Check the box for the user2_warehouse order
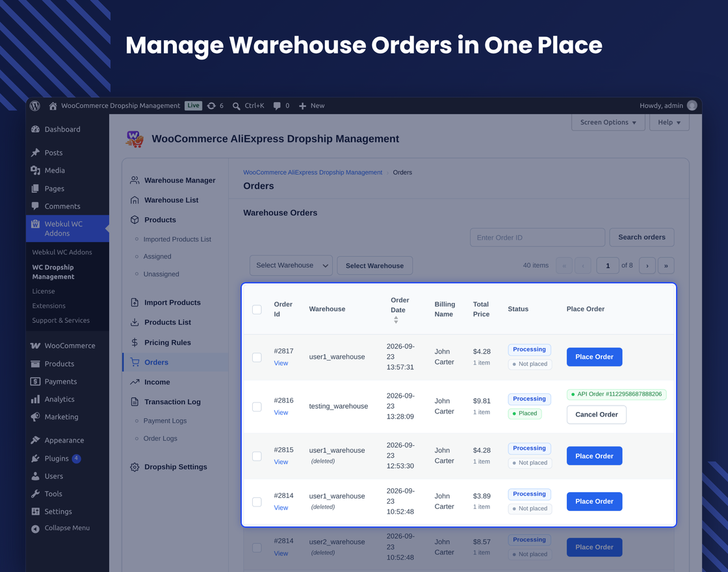728x572 pixels. click(257, 547)
